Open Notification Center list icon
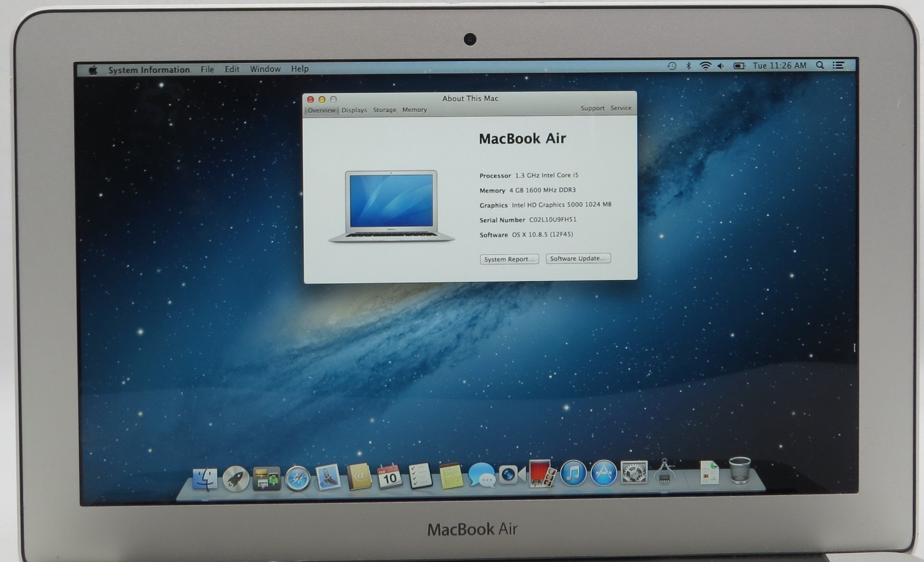The width and height of the screenshot is (924, 562). pos(839,65)
